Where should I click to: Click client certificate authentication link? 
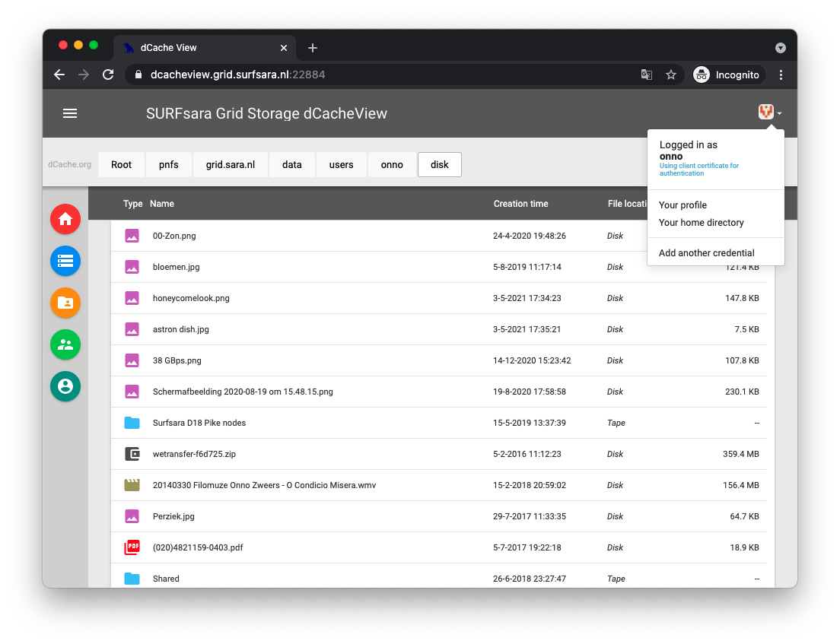pyautogui.click(x=698, y=169)
